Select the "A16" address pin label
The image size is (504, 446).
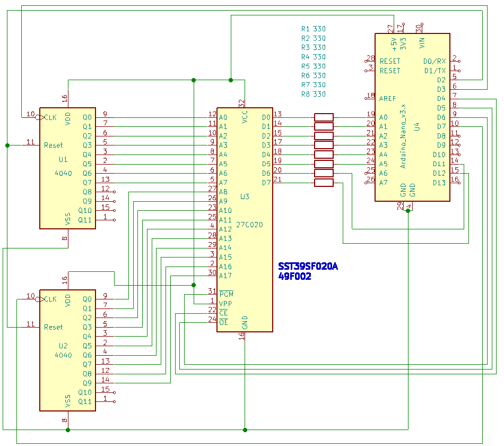pos(225,267)
